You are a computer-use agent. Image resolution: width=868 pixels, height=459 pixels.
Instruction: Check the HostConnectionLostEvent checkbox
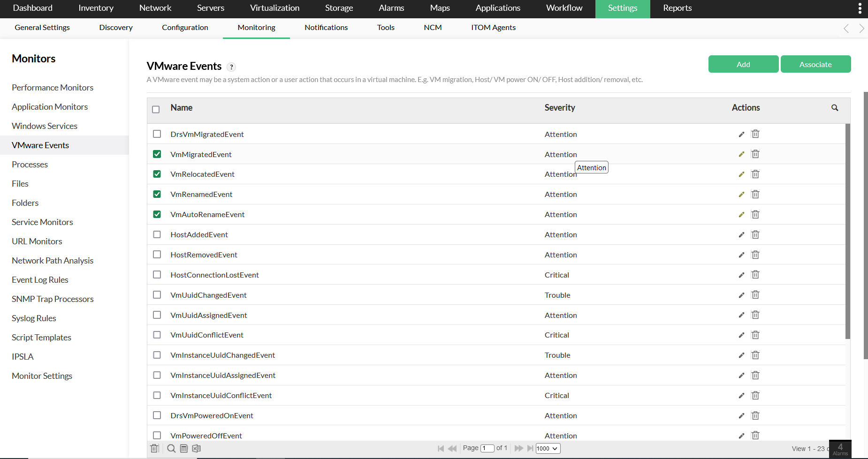[x=157, y=275]
